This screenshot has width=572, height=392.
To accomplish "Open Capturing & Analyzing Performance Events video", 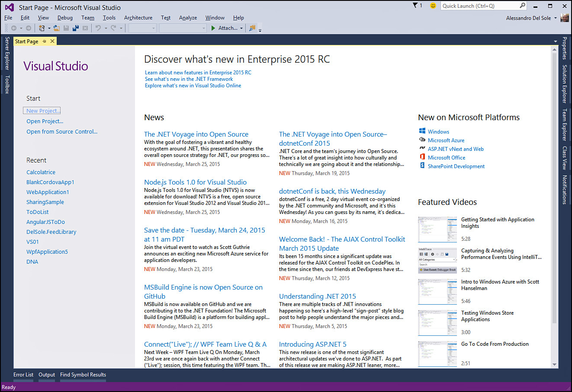I will (x=437, y=261).
